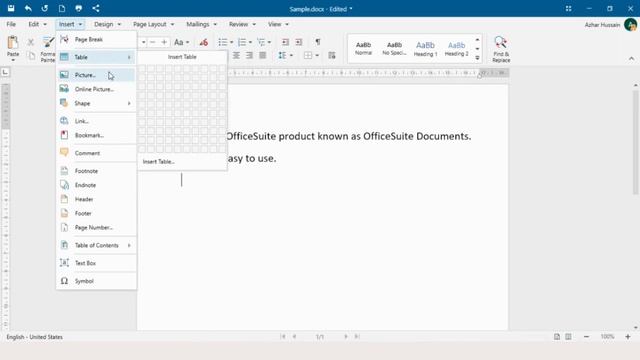Viewport: 640px width, 360px height.
Task: Insert a Comment from the menu
Action: click(96, 153)
